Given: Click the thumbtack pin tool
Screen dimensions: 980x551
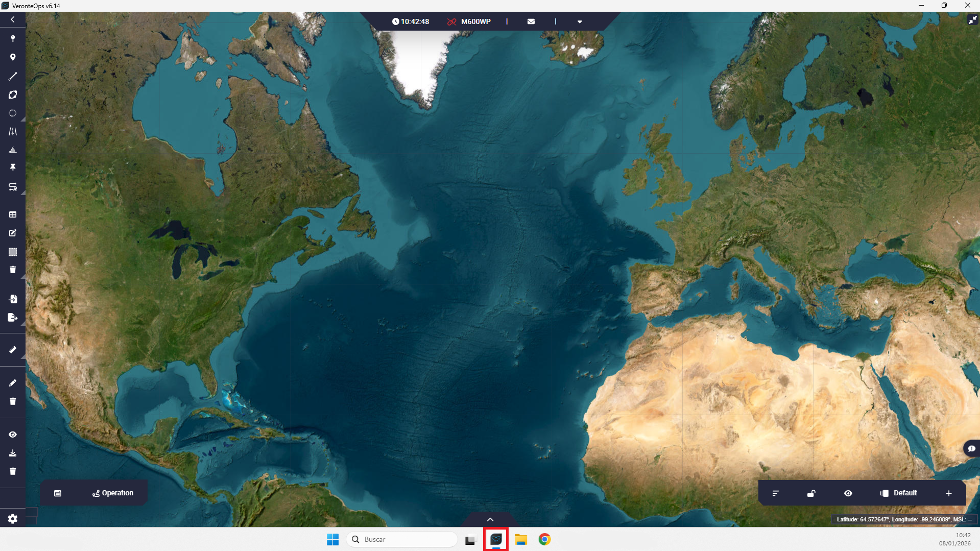Looking at the screenshot, I should (13, 167).
